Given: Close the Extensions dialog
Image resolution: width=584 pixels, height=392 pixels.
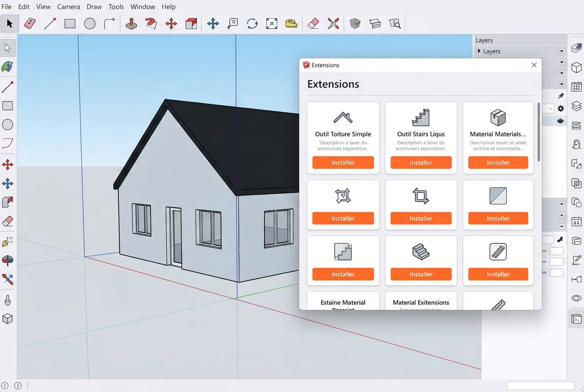Looking at the screenshot, I should coord(534,65).
